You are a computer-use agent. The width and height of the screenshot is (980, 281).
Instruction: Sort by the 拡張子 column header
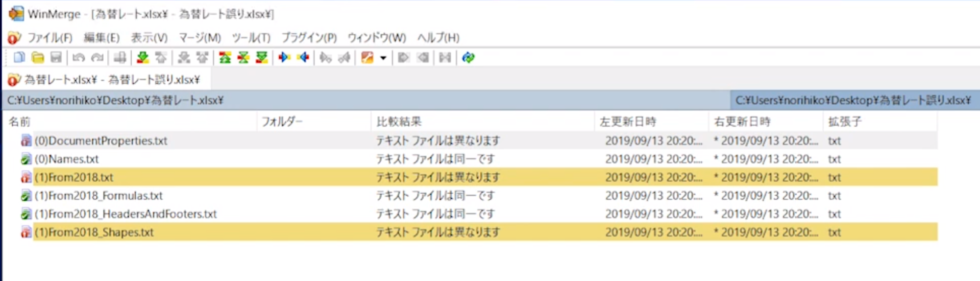(844, 122)
